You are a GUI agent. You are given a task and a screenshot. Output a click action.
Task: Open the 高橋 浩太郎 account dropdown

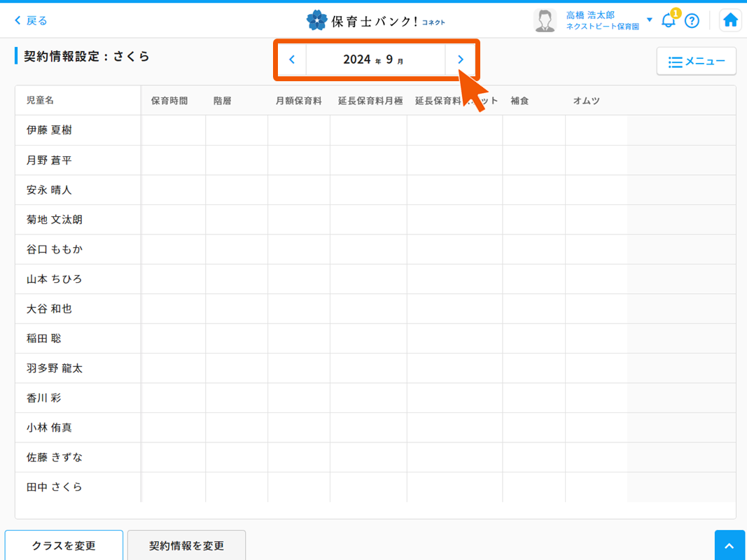(649, 20)
